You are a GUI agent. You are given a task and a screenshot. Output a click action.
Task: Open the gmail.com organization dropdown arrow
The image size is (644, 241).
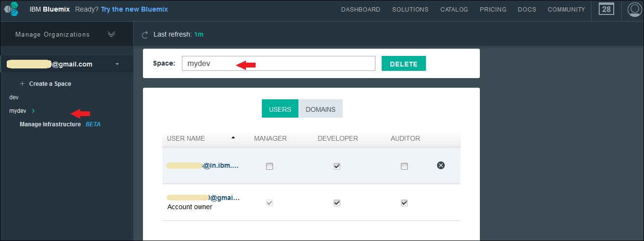(117, 64)
